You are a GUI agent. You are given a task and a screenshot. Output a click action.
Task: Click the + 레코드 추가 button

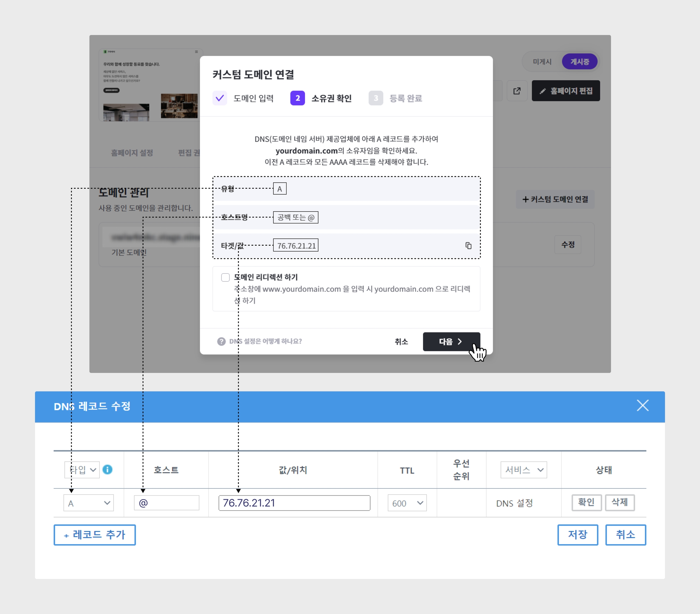pos(94,534)
